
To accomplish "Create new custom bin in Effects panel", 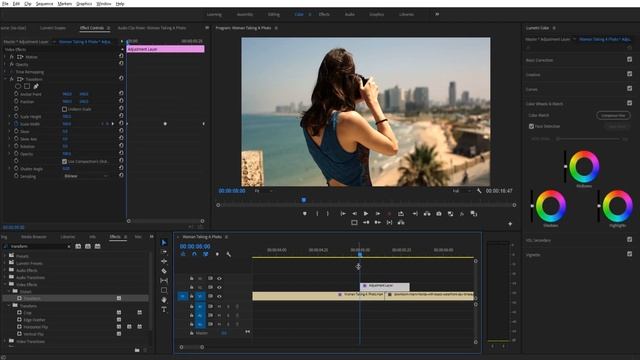I will click(x=137, y=350).
